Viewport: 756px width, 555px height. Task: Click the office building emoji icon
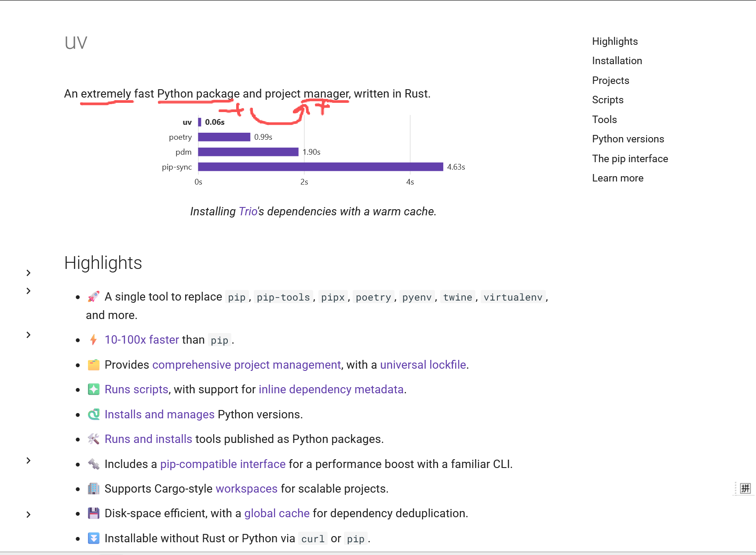(93, 489)
